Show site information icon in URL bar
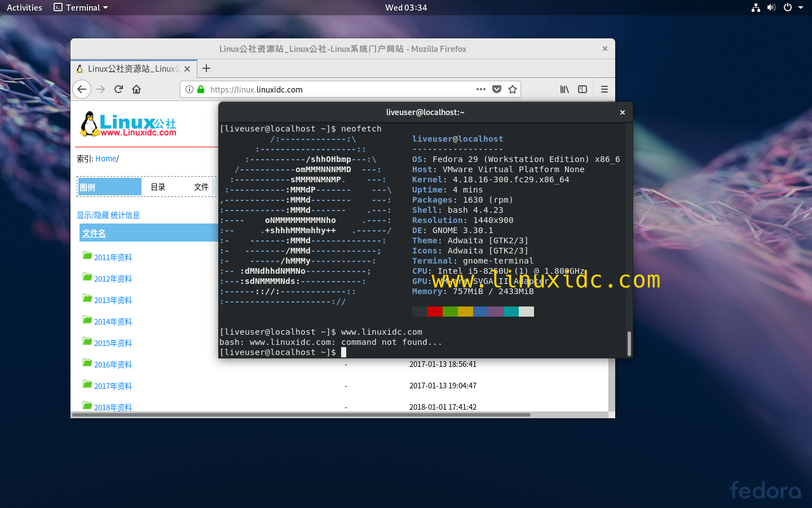This screenshot has width=812, height=508. [x=189, y=89]
